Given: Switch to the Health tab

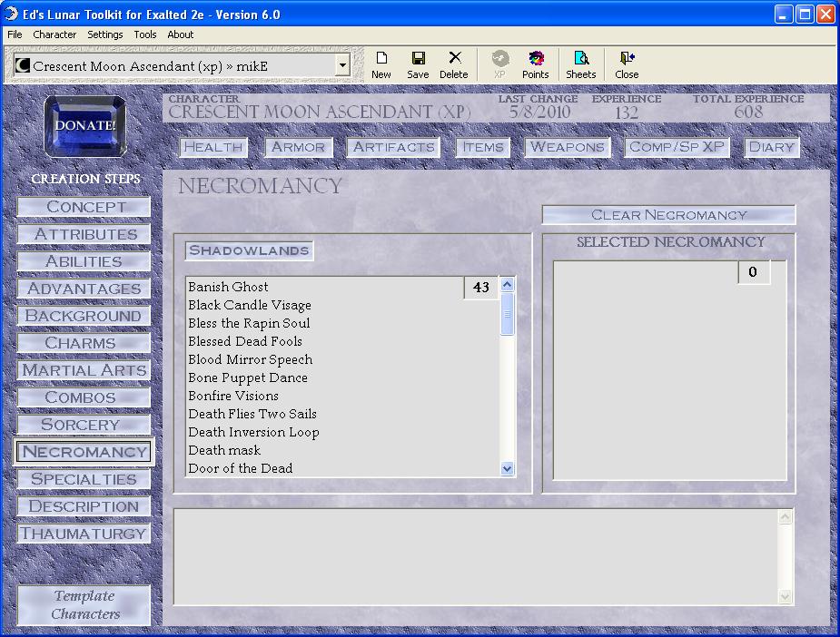Looking at the screenshot, I should [x=213, y=147].
